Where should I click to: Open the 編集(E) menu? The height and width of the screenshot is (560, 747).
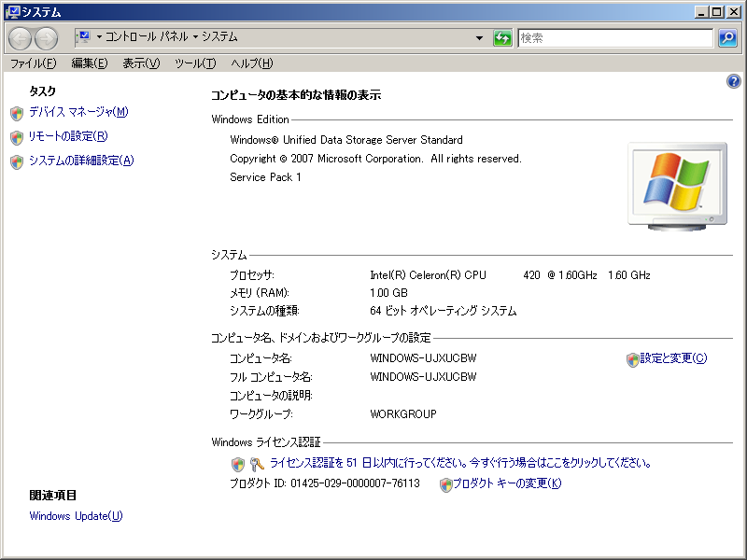pos(90,63)
